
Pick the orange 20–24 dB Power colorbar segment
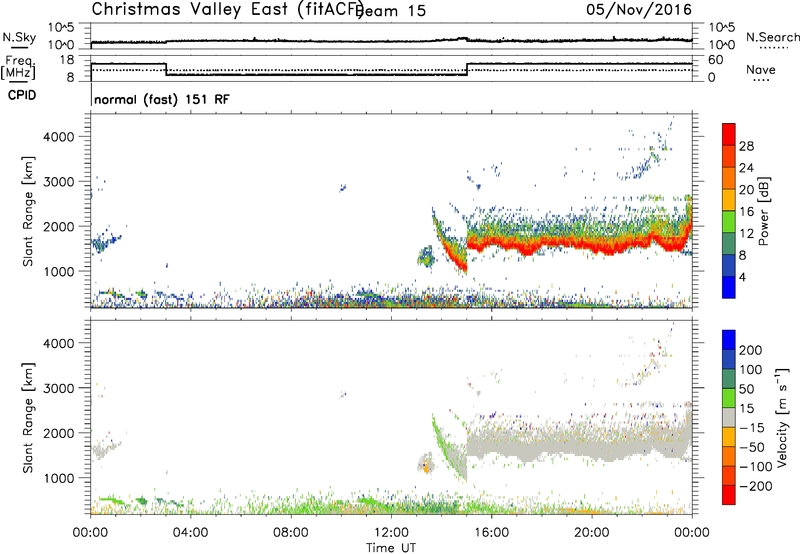[x=729, y=178]
